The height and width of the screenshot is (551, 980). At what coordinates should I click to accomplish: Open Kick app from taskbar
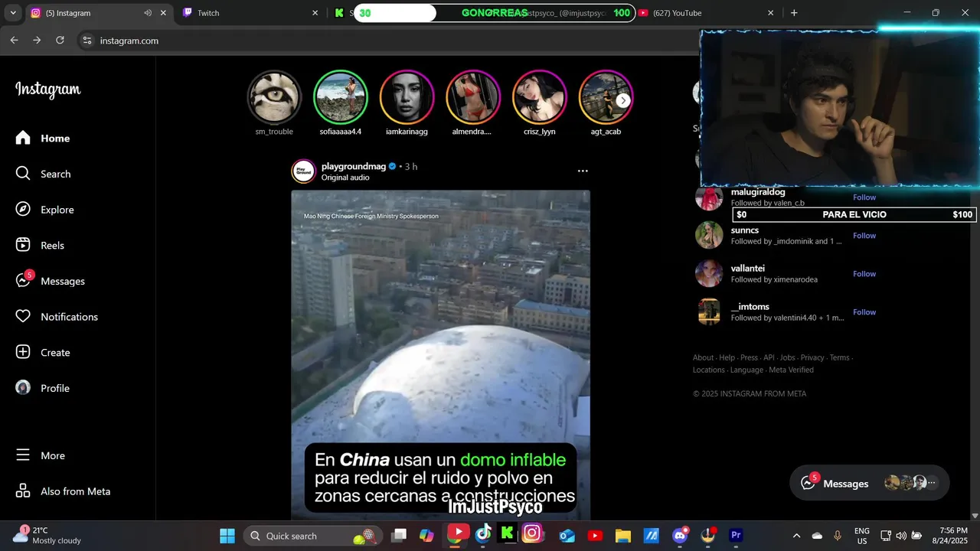click(x=507, y=533)
